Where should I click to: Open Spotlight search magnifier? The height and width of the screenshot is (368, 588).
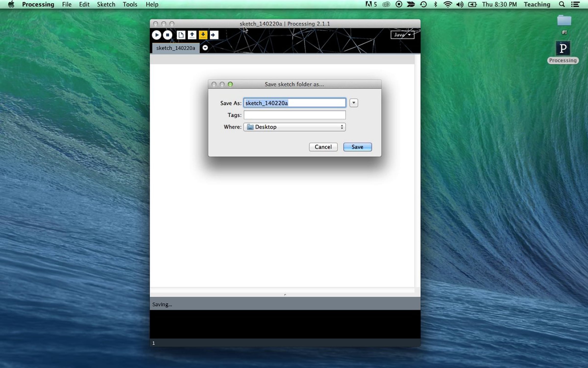coord(562,4)
